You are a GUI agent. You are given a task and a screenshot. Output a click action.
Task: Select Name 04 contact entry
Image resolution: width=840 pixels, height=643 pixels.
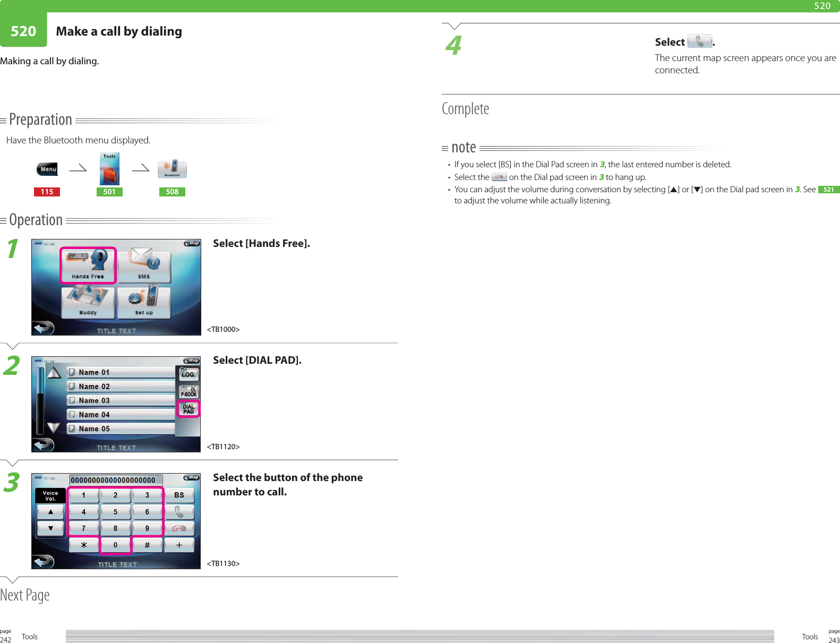pyautogui.click(x=121, y=415)
